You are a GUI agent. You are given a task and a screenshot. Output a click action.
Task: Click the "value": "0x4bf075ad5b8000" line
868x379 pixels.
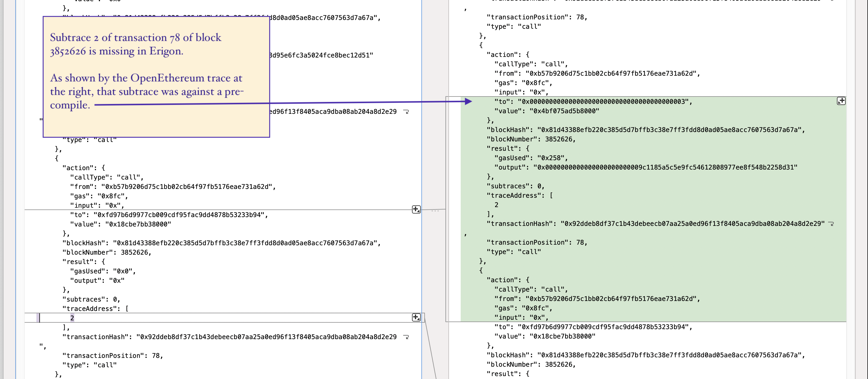point(546,111)
